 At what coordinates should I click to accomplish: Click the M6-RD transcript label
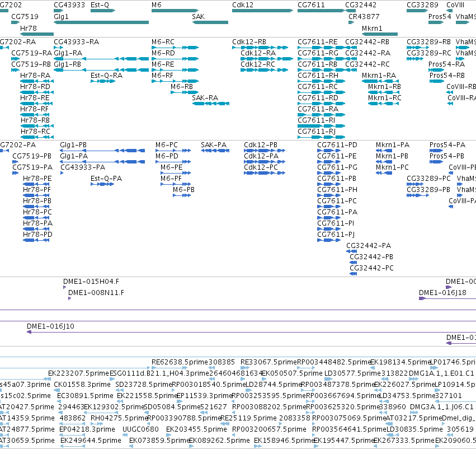point(163,53)
